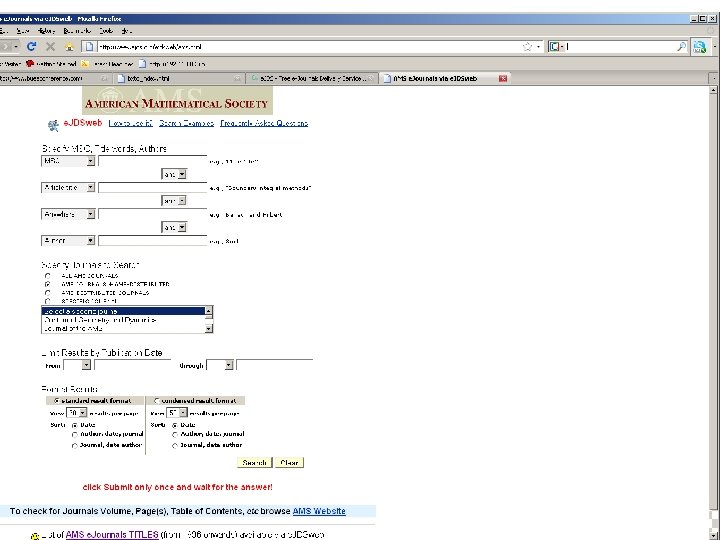Click the Search button
The height and width of the screenshot is (540, 720).
click(255, 462)
